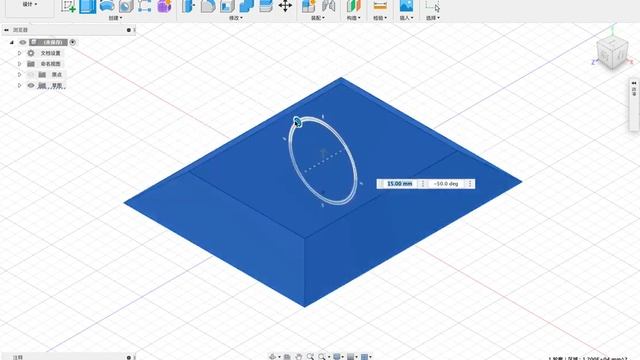Image resolution: width=640 pixels, height=360 pixels.
Task: Open the Viewports layout icon
Action: pyautogui.click(x=364, y=357)
